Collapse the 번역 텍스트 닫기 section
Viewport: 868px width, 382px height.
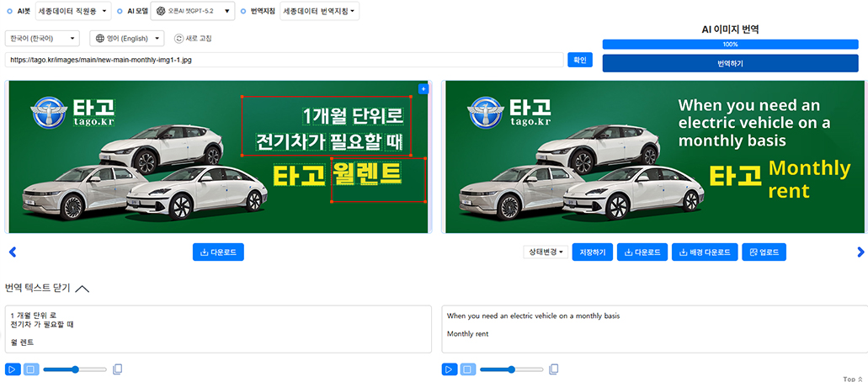click(x=82, y=288)
